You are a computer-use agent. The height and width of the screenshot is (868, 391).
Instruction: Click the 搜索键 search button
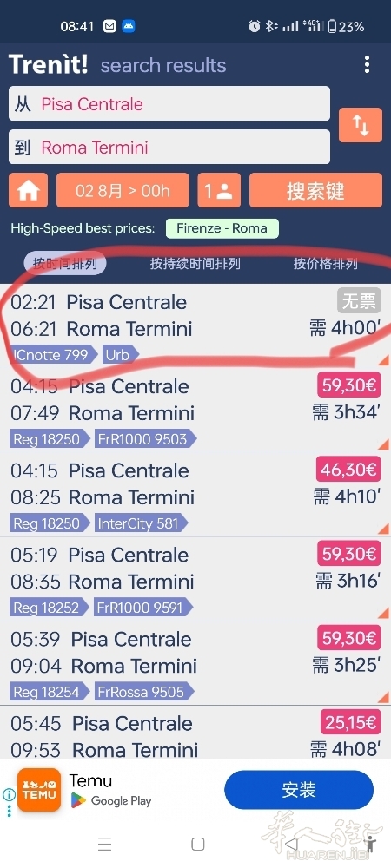[315, 190]
